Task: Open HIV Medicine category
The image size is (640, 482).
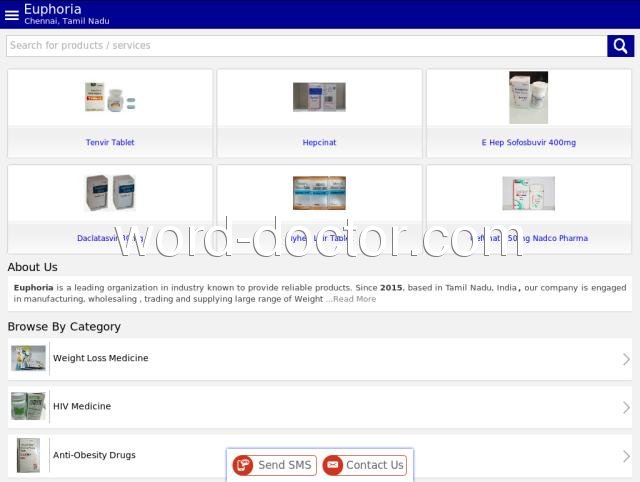Action: (320, 407)
